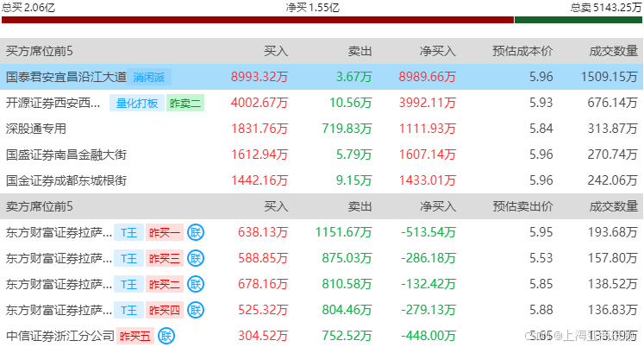
Task: Click the 10.56万 sell amount
Action: [x=351, y=103]
